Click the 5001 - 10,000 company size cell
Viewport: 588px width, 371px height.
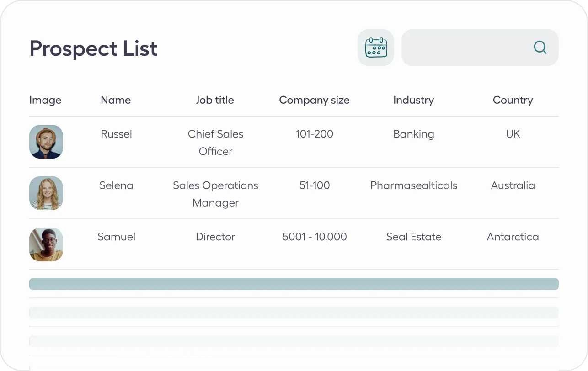[x=314, y=237]
